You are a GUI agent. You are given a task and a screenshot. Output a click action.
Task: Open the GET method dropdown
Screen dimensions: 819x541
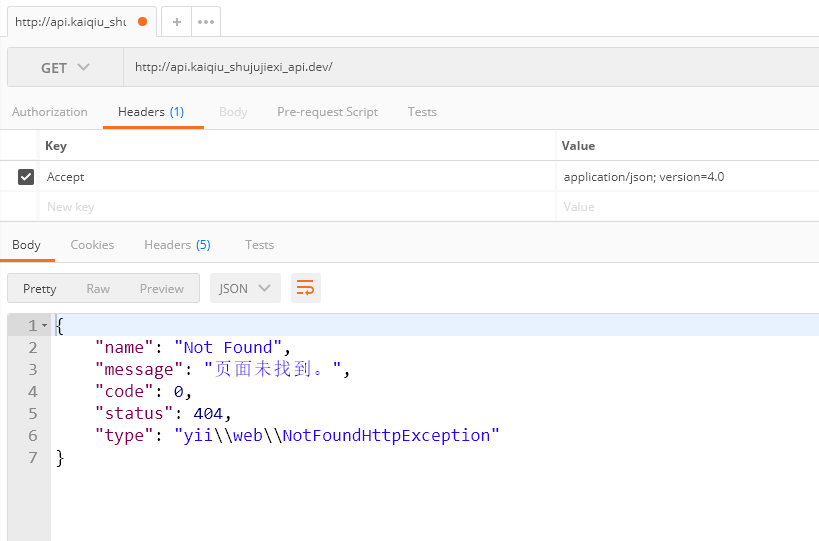pos(65,67)
